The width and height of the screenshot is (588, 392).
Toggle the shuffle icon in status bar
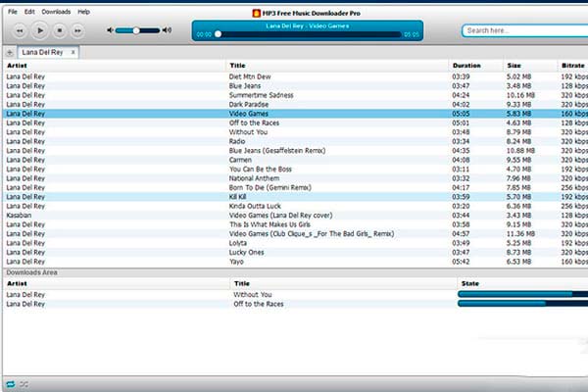pos(24,384)
